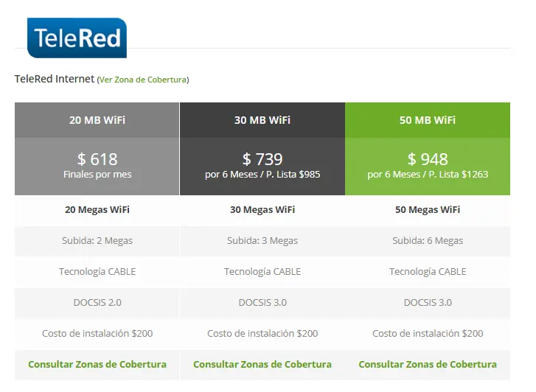
Task: Open Consultar Zonas de Cobertura for the 50 MB plan
Action: pos(428,364)
